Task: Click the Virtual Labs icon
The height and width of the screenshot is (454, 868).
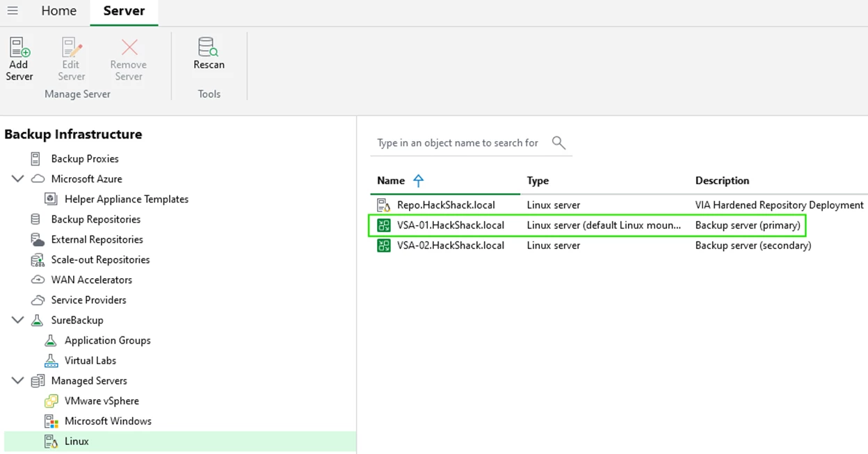Action: (x=51, y=360)
